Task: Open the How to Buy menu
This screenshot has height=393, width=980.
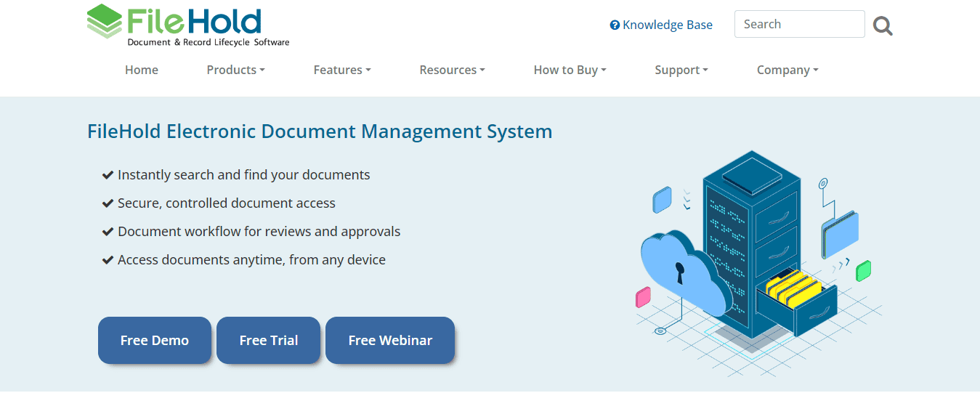Action: pyautogui.click(x=570, y=70)
